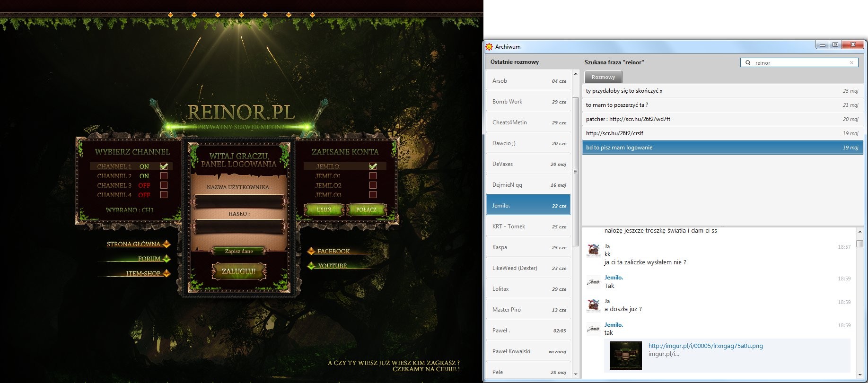
Task: Select result 'ty przydałoby się to skończyć x'
Action: (x=722, y=91)
